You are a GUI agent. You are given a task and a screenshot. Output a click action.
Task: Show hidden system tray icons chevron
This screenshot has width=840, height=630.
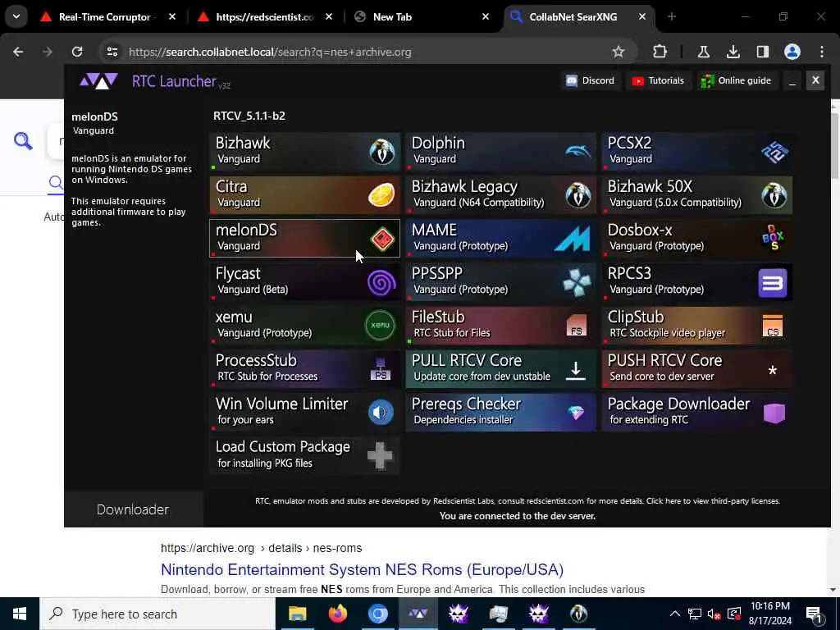click(675, 614)
